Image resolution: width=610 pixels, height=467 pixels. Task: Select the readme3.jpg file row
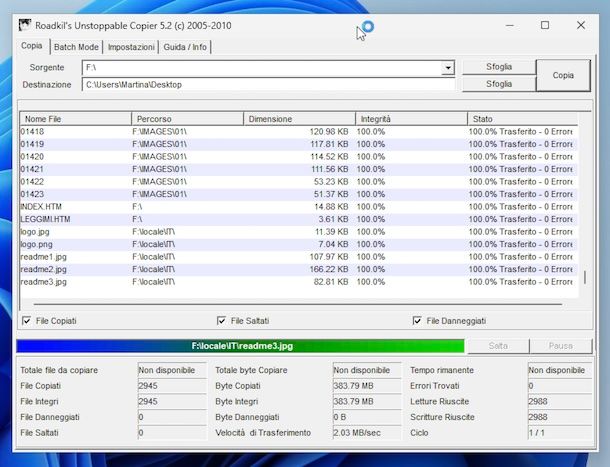299,281
